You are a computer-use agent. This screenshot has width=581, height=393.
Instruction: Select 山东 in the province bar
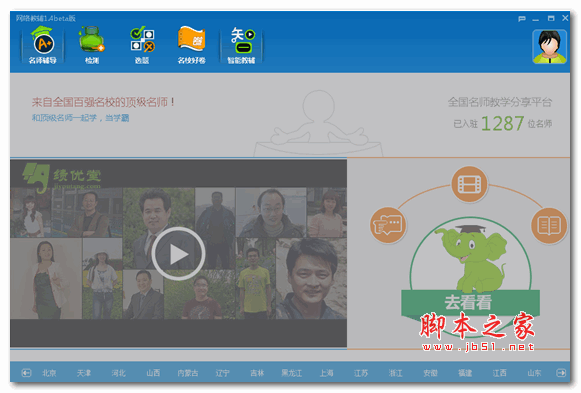click(x=534, y=373)
